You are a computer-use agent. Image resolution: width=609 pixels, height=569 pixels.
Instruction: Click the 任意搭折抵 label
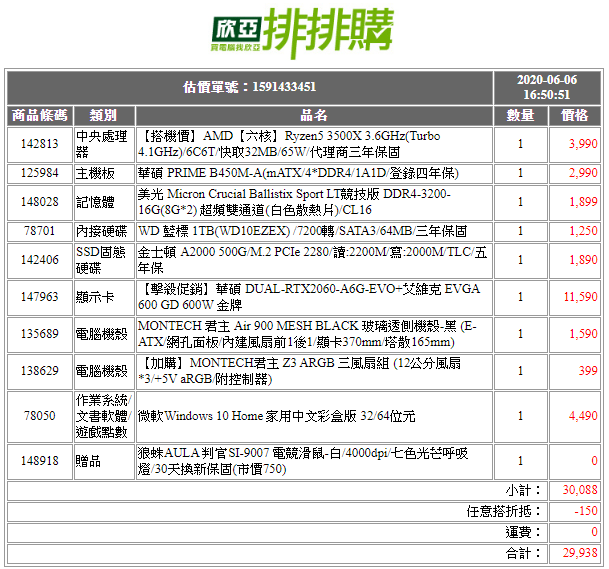tap(504, 512)
